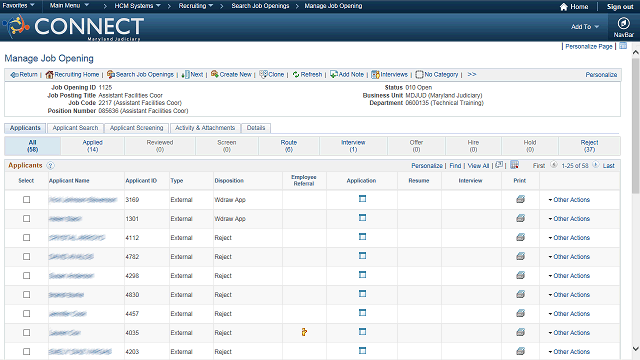
Task: Click the employee referral icon for applicant 4035
Action: [304, 332]
